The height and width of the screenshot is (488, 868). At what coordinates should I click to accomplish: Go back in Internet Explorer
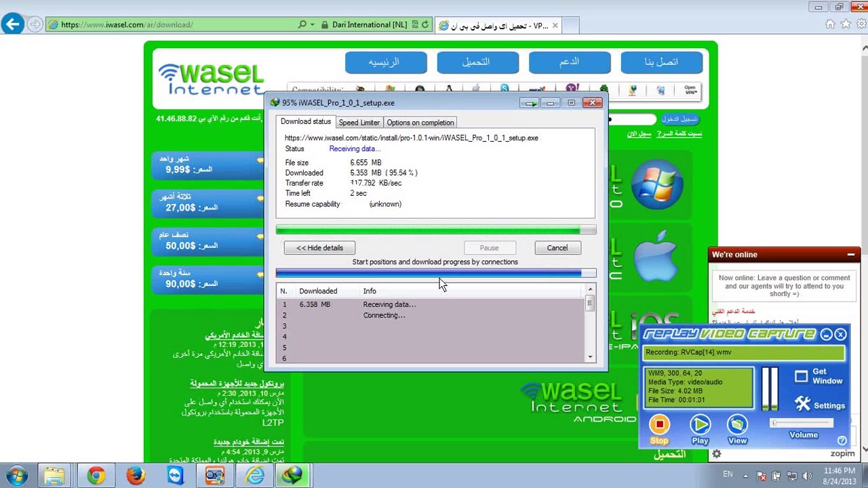[12, 25]
